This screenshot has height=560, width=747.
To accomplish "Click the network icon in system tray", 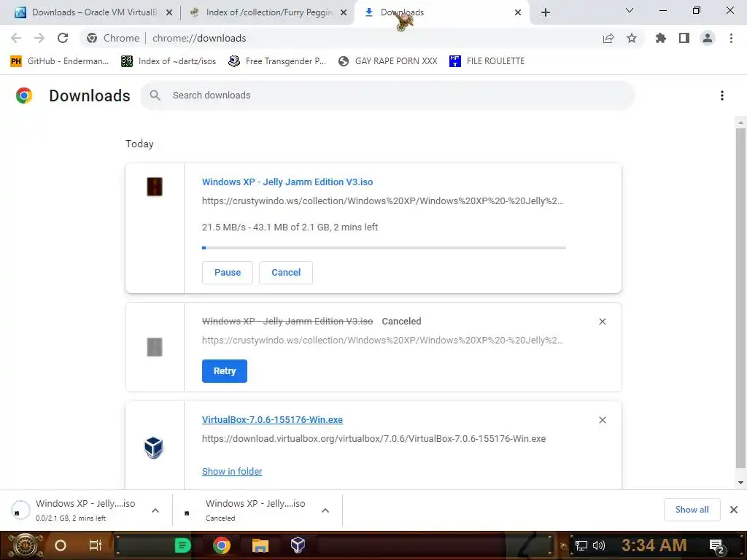I will pos(581,545).
